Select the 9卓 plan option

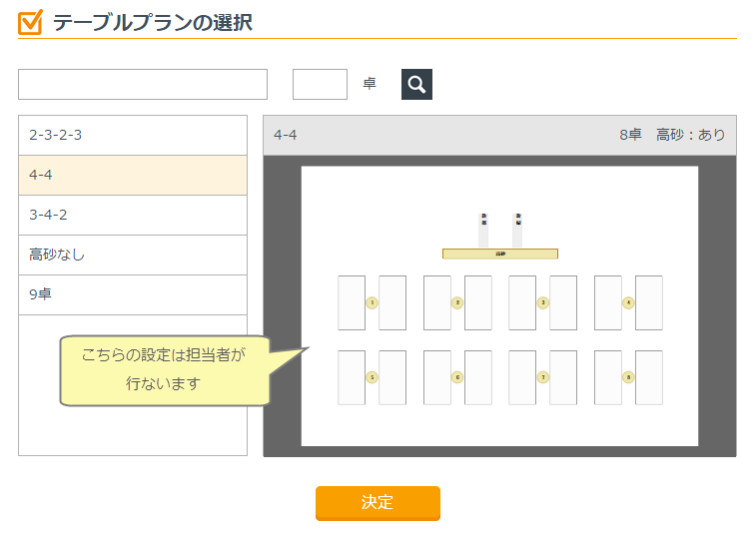click(132, 294)
